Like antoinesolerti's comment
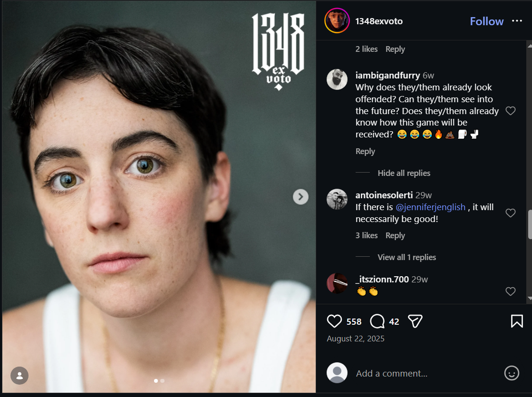The width and height of the screenshot is (532, 397). tap(511, 213)
